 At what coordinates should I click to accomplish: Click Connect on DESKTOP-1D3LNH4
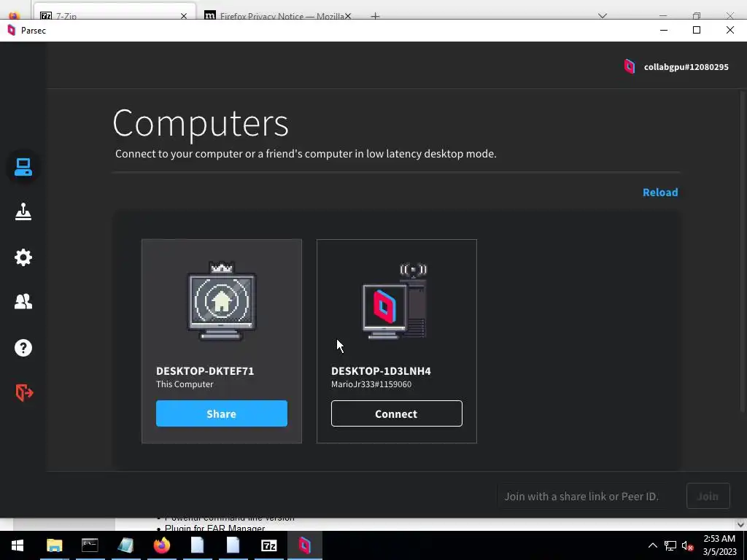(x=396, y=414)
